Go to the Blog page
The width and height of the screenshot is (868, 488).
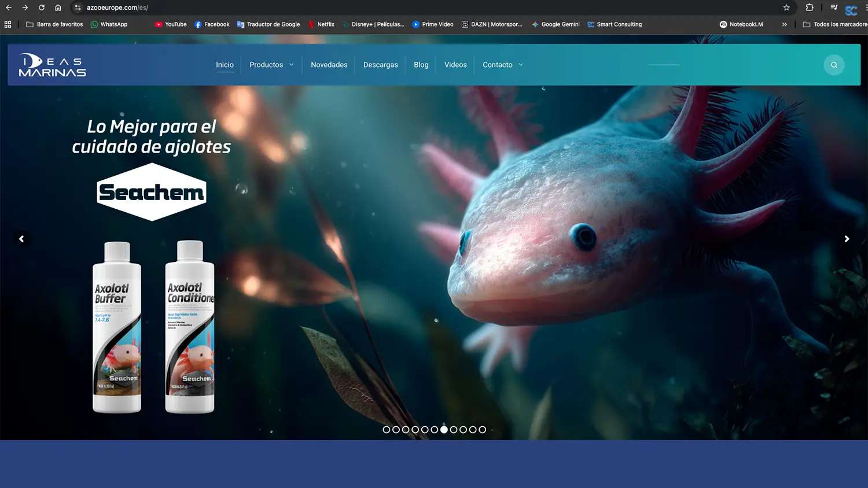coord(421,65)
